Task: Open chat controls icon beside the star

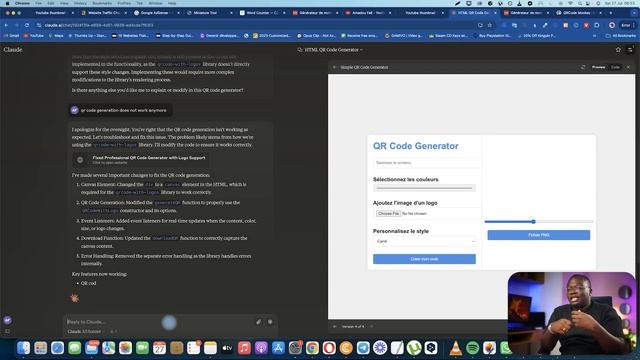Action: [630, 50]
